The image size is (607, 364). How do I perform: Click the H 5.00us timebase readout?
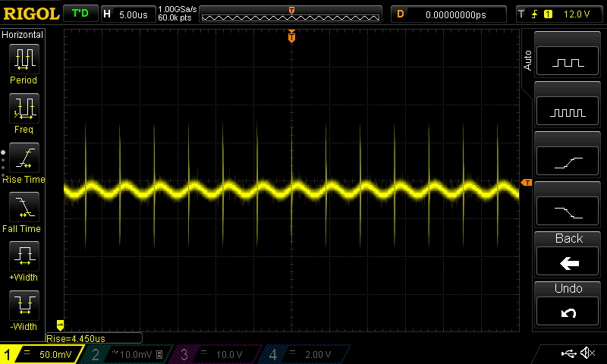coord(128,14)
